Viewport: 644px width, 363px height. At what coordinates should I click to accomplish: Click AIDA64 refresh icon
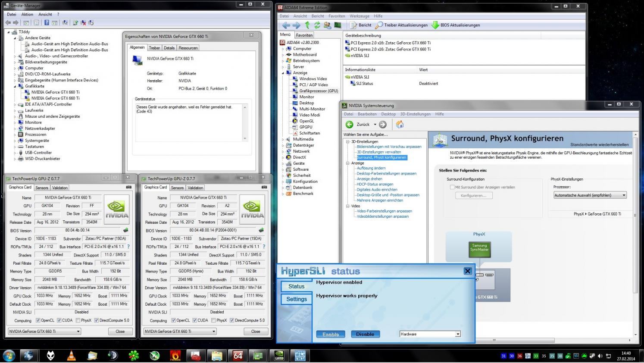coord(317,25)
